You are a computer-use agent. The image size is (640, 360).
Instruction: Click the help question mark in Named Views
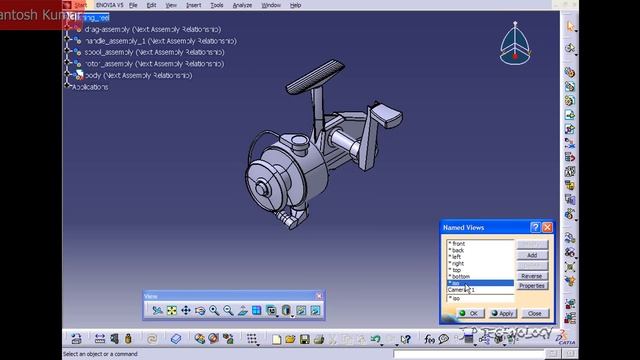[x=535, y=227]
